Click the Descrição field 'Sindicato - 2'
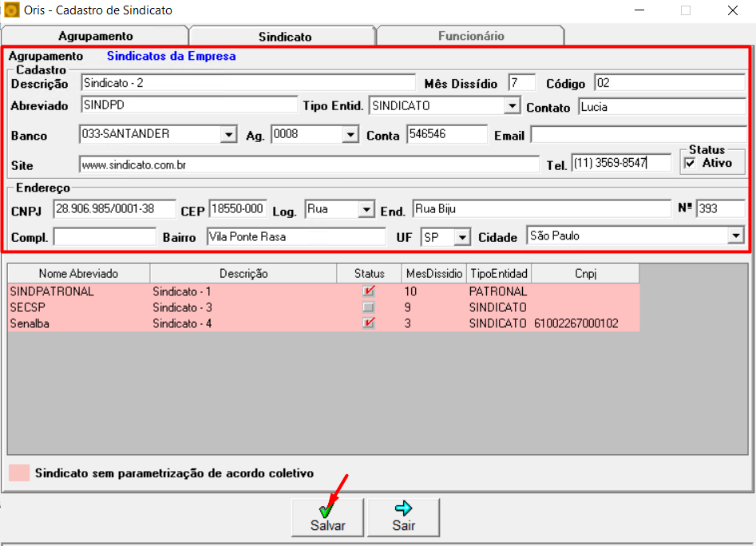Screen dimensions: 756x546 point(247,83)
